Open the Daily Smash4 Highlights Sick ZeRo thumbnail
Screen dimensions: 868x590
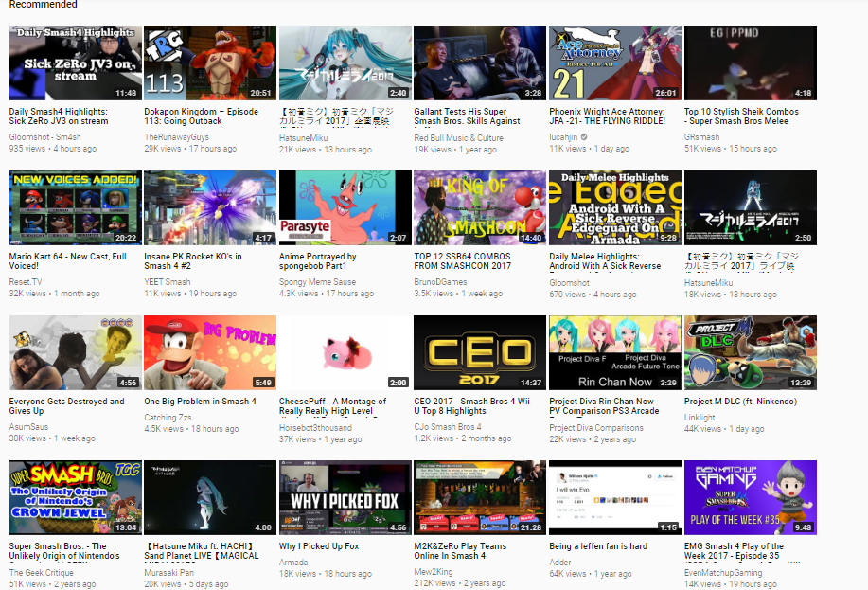pyautogui.click(x=76, y=63)
